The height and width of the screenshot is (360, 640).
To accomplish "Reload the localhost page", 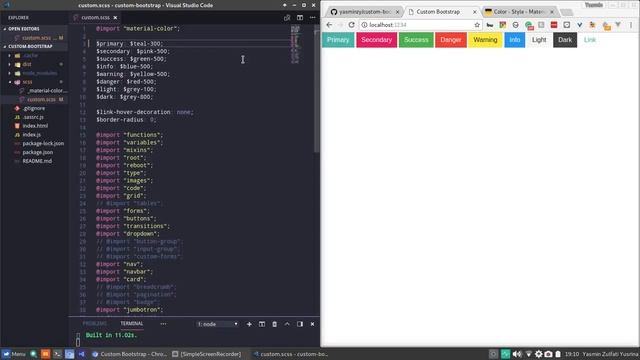I will point(351,25).
